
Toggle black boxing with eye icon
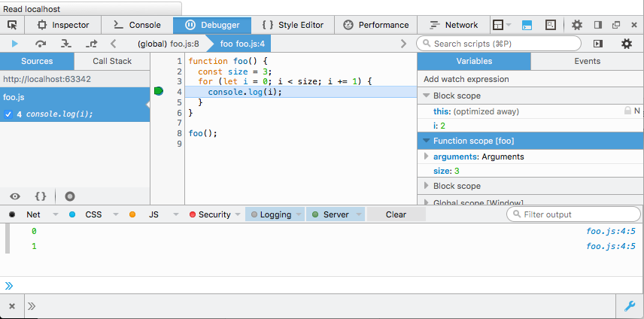pos(15,196)
